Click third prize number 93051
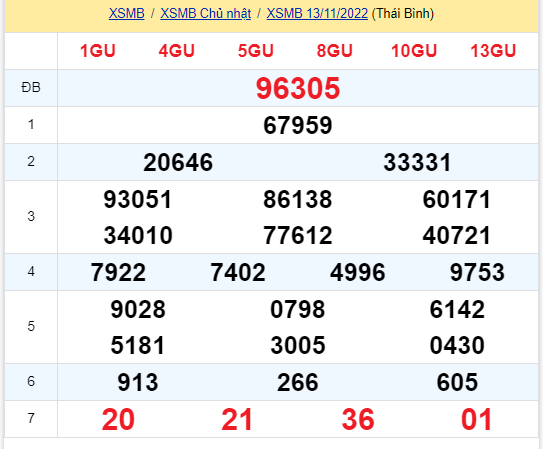This screenshot has width=543, height=449. point(138,199)
